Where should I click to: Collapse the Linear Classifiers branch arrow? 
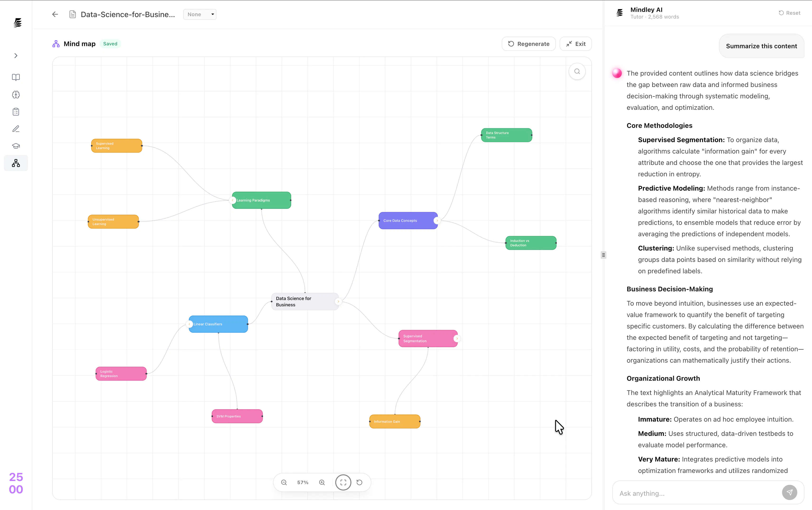tap(189, 324)
